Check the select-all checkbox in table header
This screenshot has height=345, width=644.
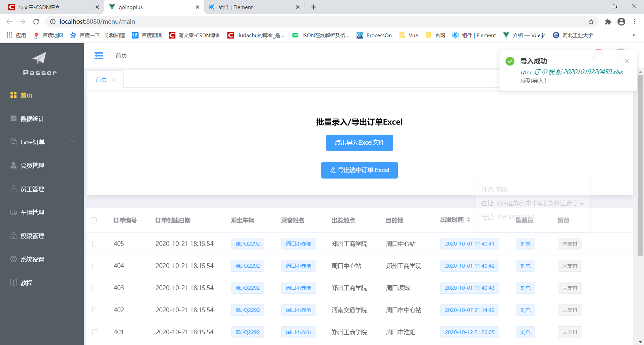tap(94, 220)
